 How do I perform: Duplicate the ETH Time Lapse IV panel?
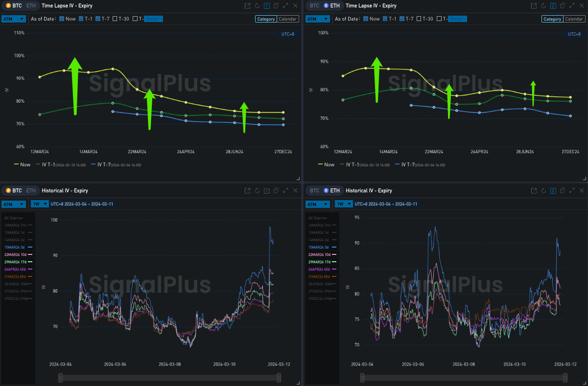[x=563, y=6]
